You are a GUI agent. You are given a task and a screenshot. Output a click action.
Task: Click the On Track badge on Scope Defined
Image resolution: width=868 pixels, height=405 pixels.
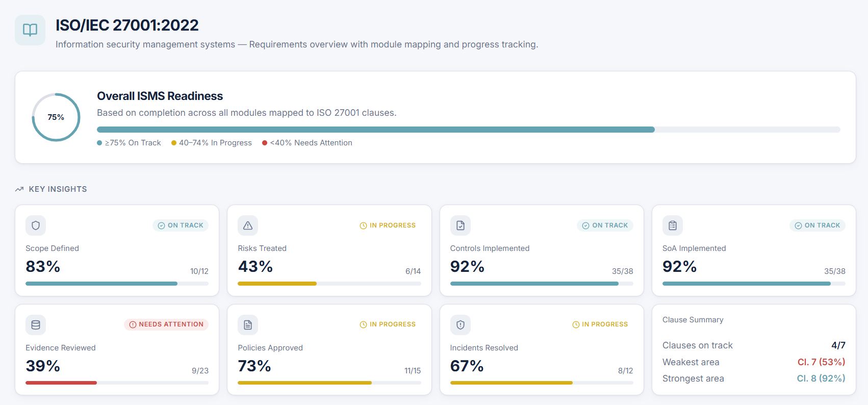181,225
